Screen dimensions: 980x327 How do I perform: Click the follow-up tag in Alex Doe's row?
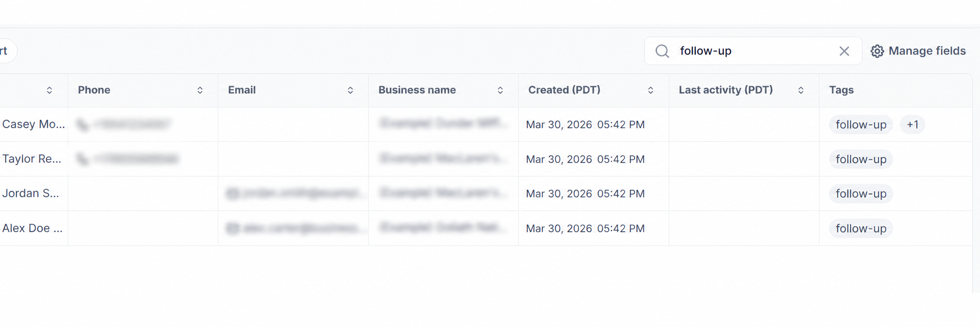point(861,228)
